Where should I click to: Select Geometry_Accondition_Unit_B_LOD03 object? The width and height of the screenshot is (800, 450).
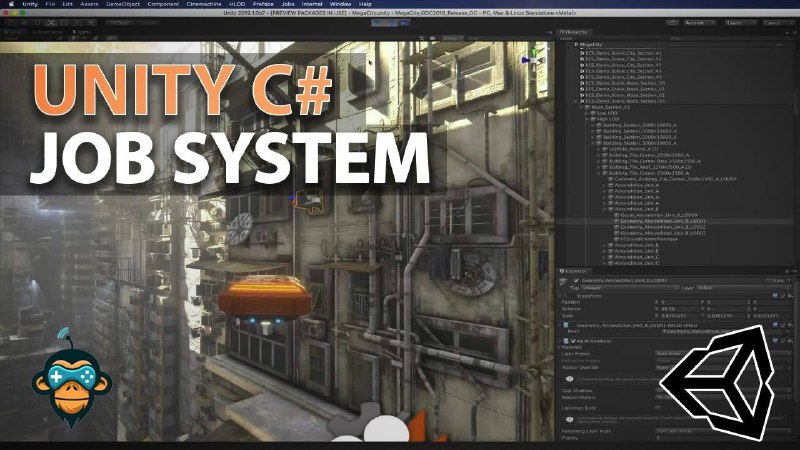click(x=663, y=233)
